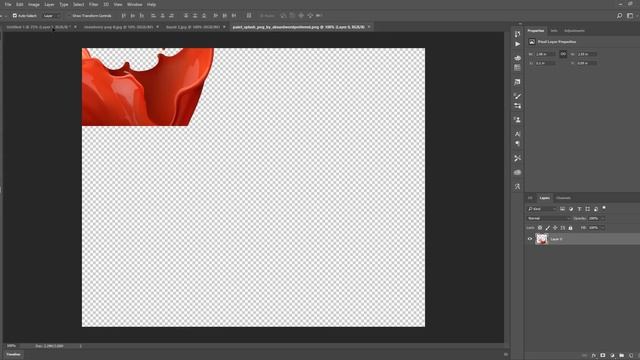This screenshot has width=640, height=360.
Task: Open the Character panel icon
Action: [518, 134]
